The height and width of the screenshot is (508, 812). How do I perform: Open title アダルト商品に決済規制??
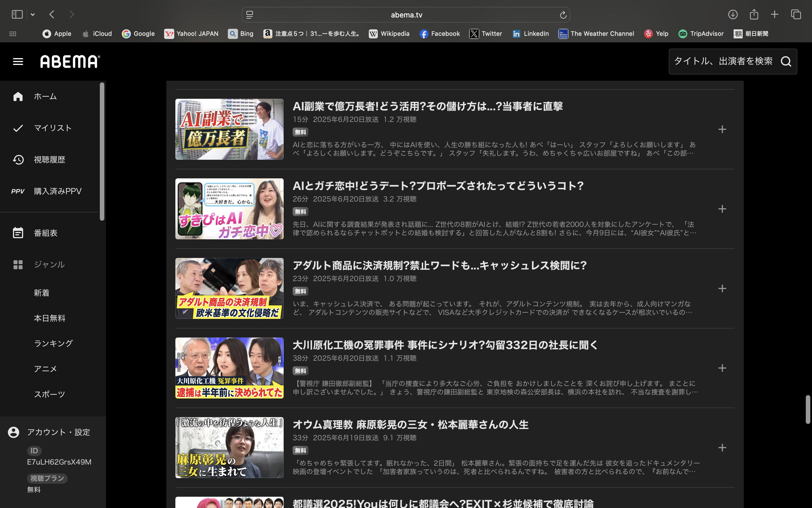[440, 266]
